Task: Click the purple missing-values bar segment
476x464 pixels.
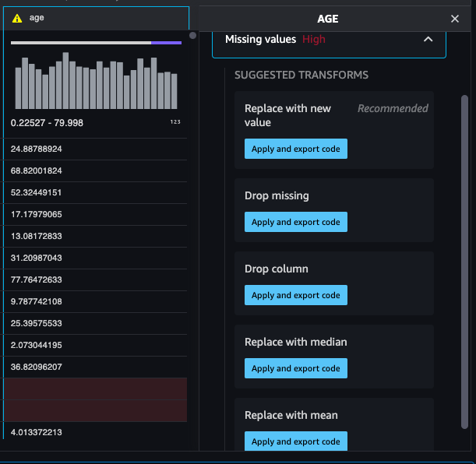Action: tap(167, 43)
